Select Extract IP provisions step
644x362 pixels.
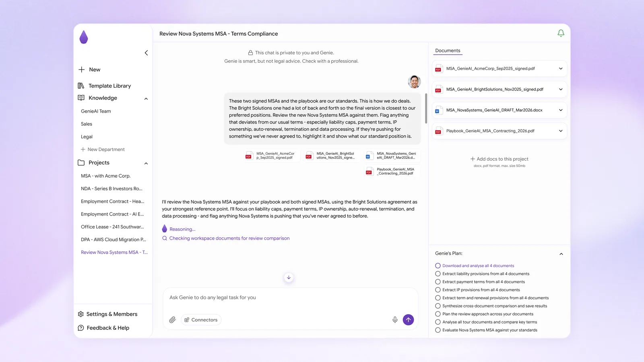[478, 290]
